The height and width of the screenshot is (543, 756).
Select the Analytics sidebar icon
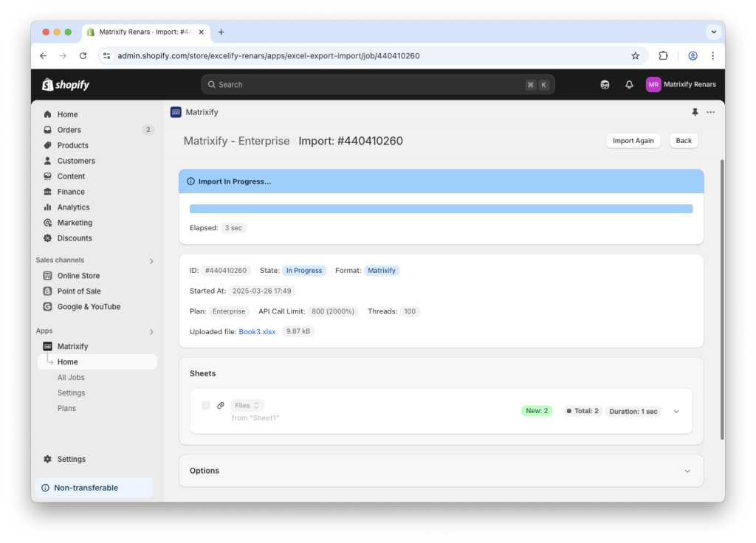coord(47,207)
